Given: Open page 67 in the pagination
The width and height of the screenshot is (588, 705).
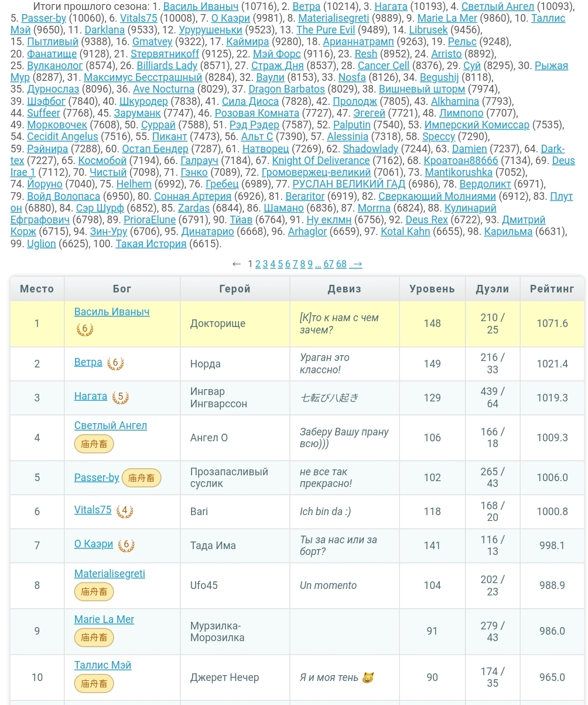Looking at the screenshot, I should 329,264.
